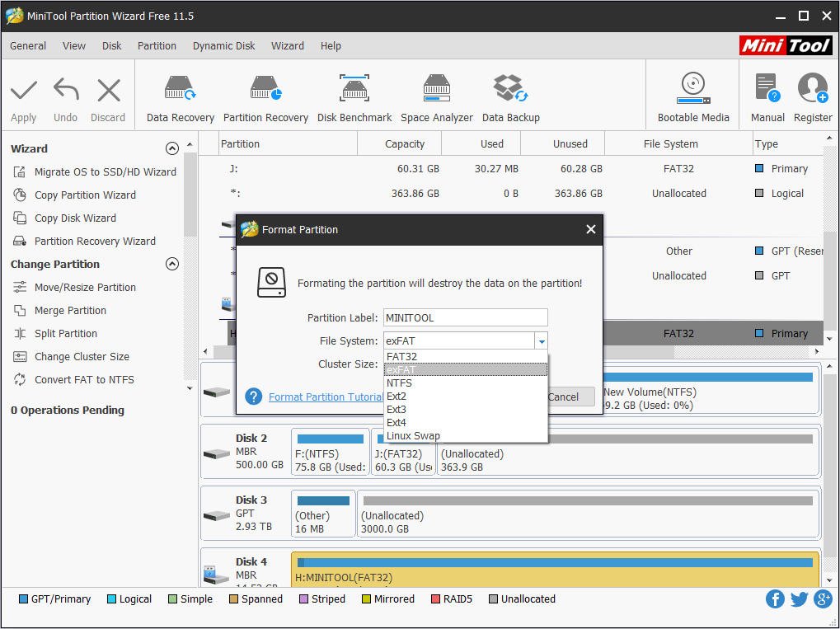Collapse the Change Partition section

click(x=172, y=265)
